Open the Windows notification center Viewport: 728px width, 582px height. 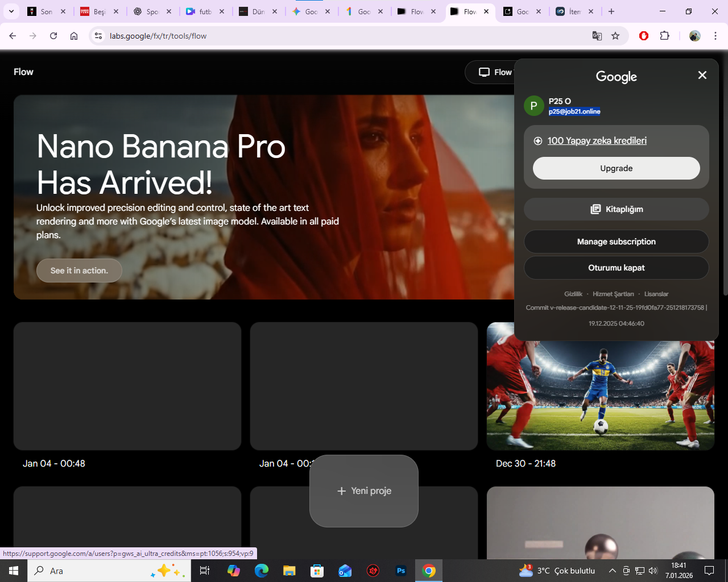[709, 571]
